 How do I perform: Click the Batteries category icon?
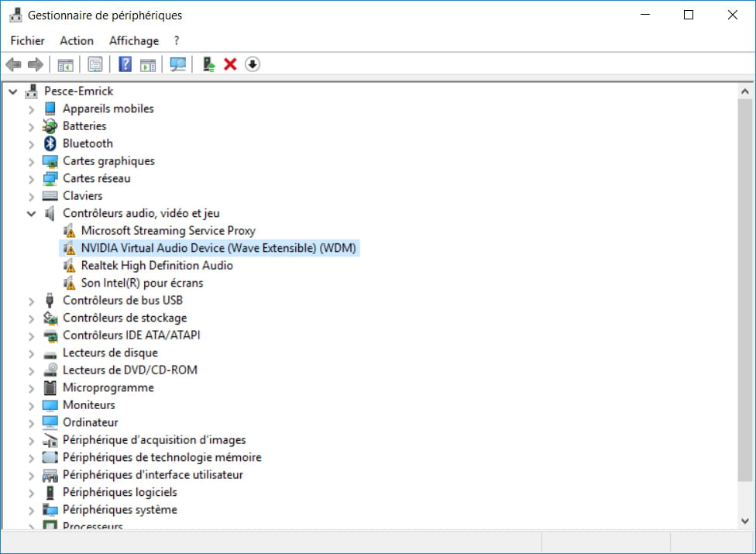pyautogui.click(x=50, y=126)
